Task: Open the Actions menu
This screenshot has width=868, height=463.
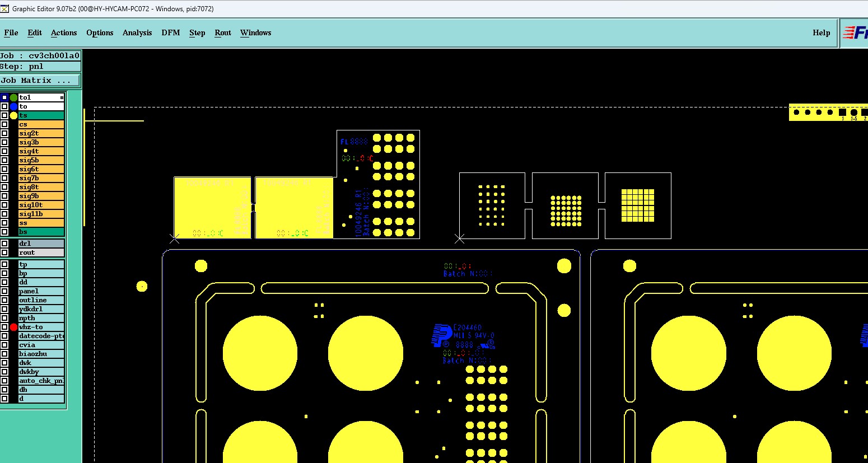Action: tap(64, 32)
